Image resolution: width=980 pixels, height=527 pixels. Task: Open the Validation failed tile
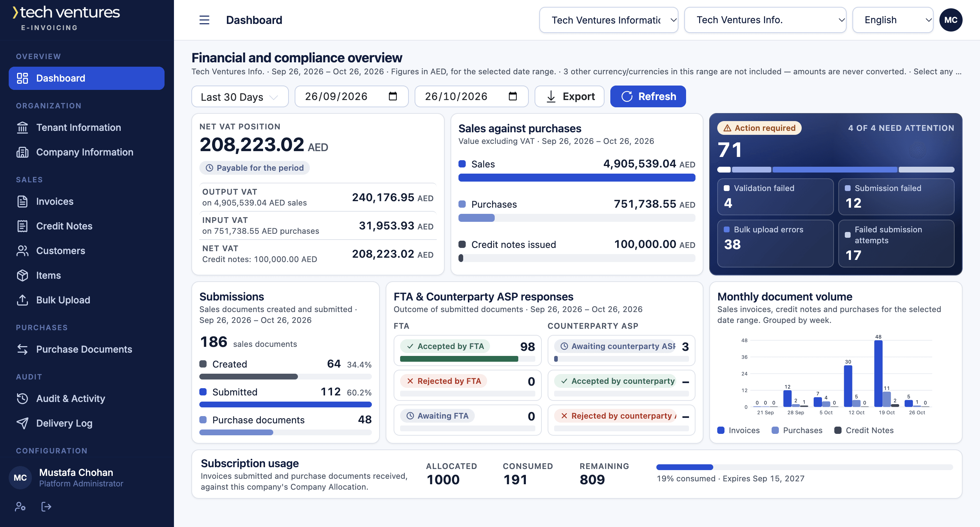point(775,197)
